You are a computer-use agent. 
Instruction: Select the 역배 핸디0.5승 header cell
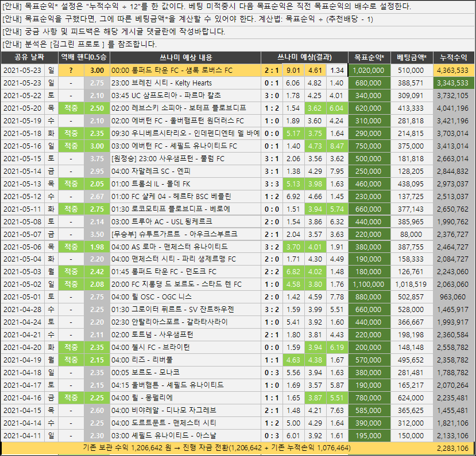click(x=84, y=57)
